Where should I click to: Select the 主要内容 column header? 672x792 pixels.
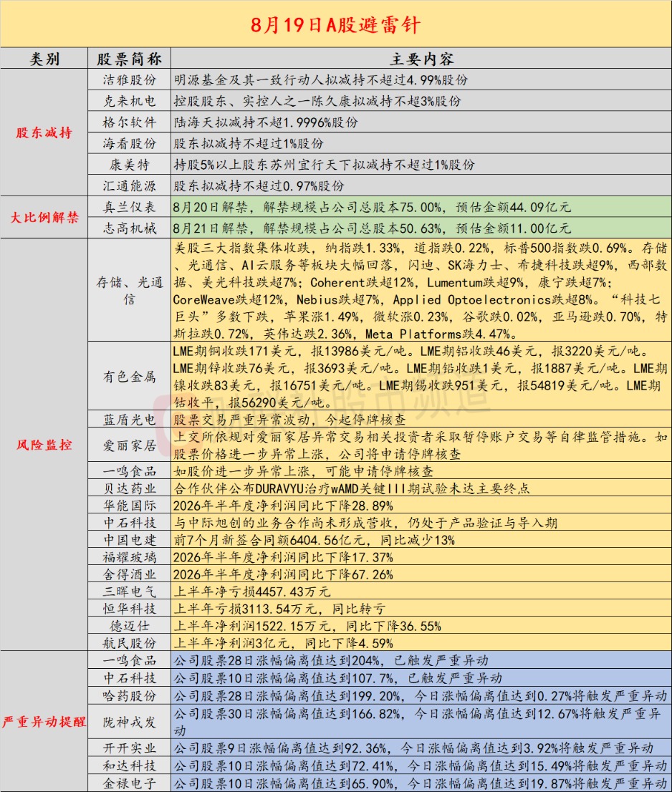pos(421,59)
